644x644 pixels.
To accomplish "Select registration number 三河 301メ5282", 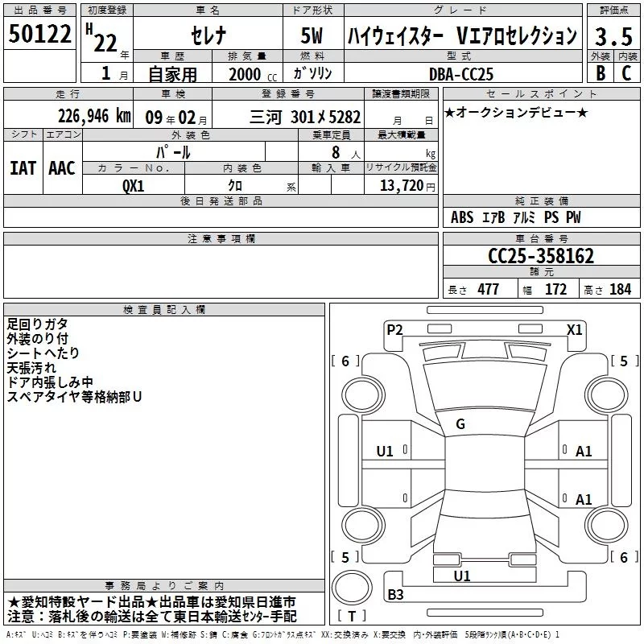I will [305, 118].
